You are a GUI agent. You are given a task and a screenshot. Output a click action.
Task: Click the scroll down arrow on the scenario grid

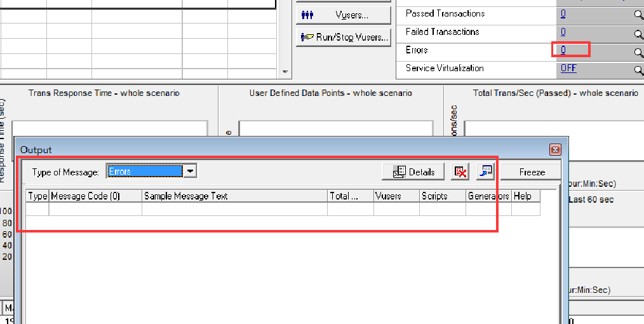[x=285, y=72]
